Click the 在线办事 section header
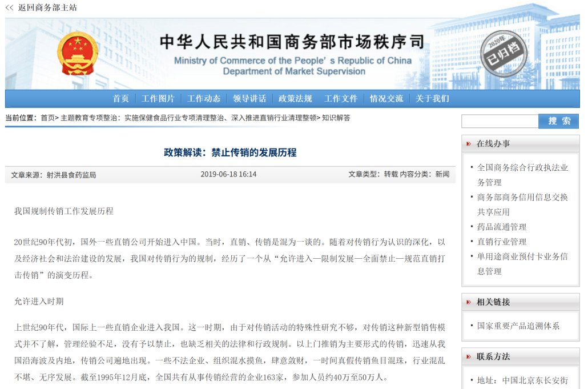This screenshot has width=588, height=389. click(x=521, y=144)
